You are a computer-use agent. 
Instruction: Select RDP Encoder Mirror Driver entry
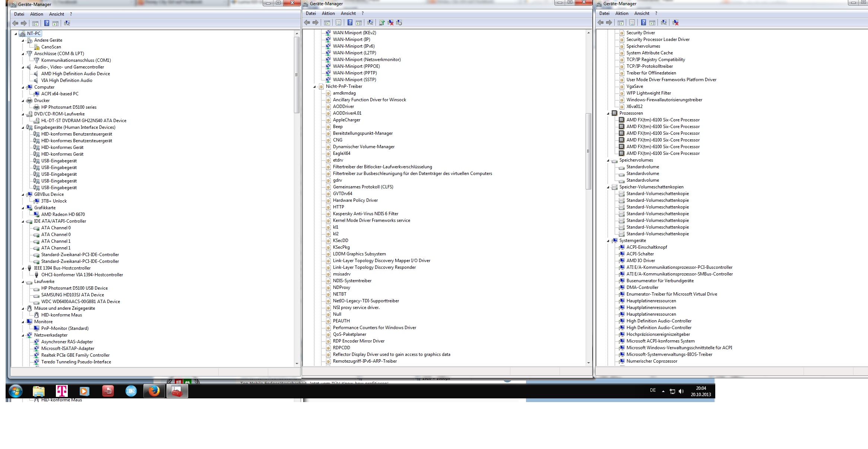[x=358, y=341]
